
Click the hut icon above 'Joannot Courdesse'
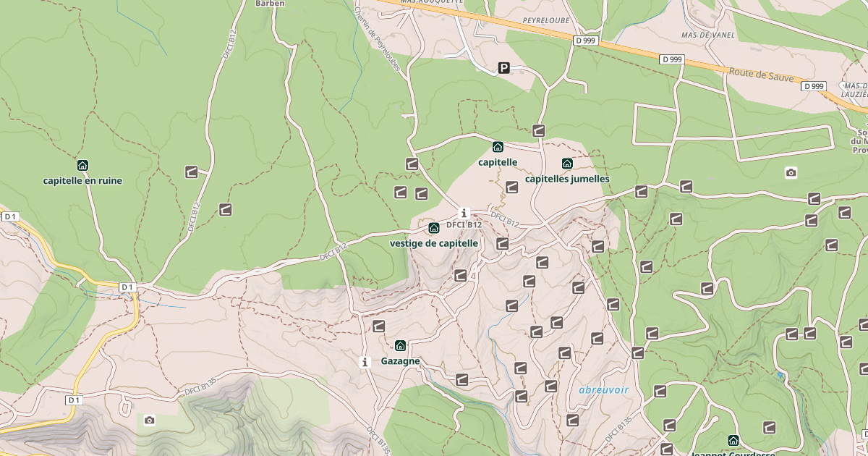click(x=733, y=441)
